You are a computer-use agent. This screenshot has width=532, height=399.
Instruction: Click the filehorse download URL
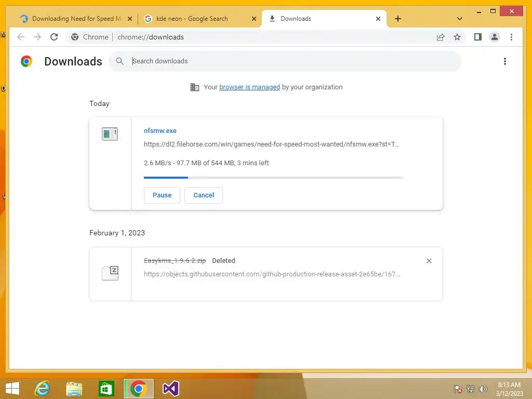tap(271, 144)
